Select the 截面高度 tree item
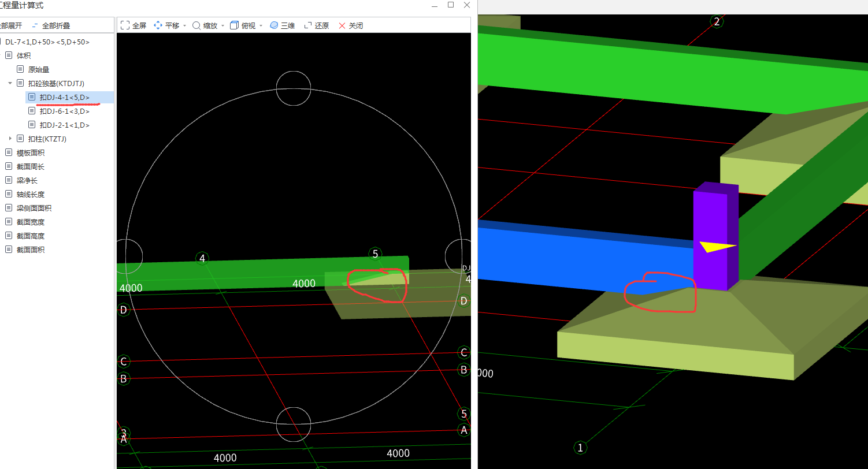This screenshot has height=469, width=868. pos(31,236)
